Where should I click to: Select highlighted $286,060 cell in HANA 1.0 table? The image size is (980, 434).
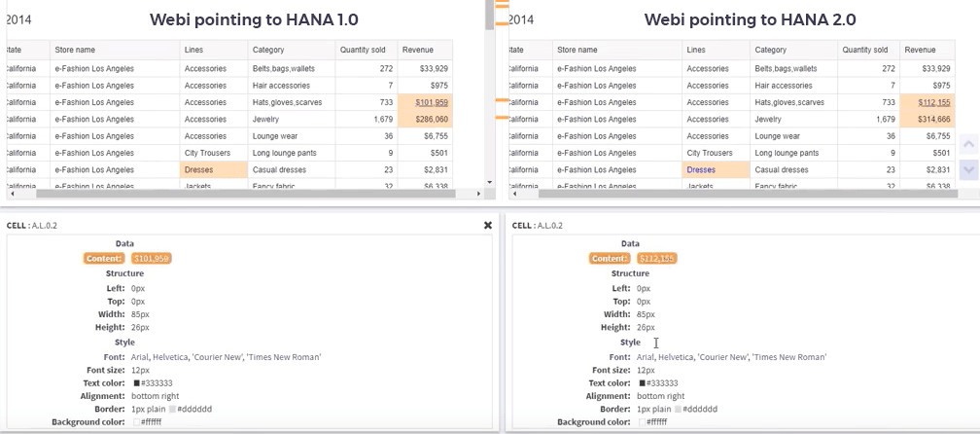coord(425,119)
